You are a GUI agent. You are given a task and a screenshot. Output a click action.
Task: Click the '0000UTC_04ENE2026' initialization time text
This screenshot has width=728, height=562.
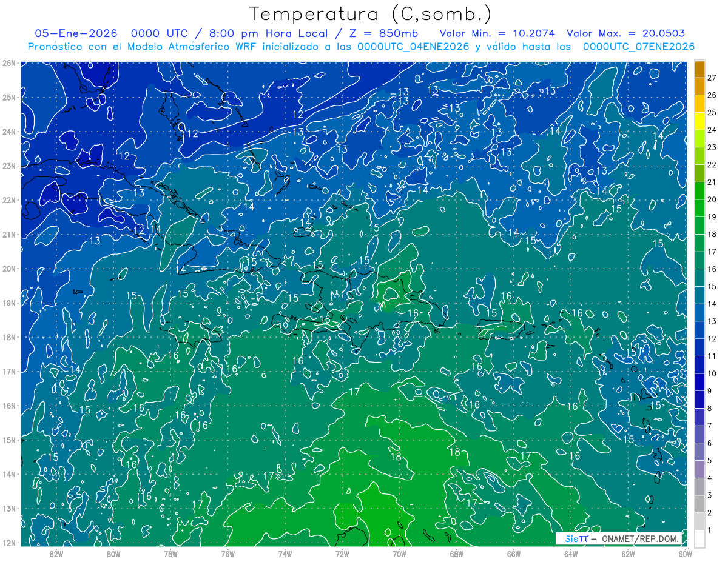tap(413, 46)
